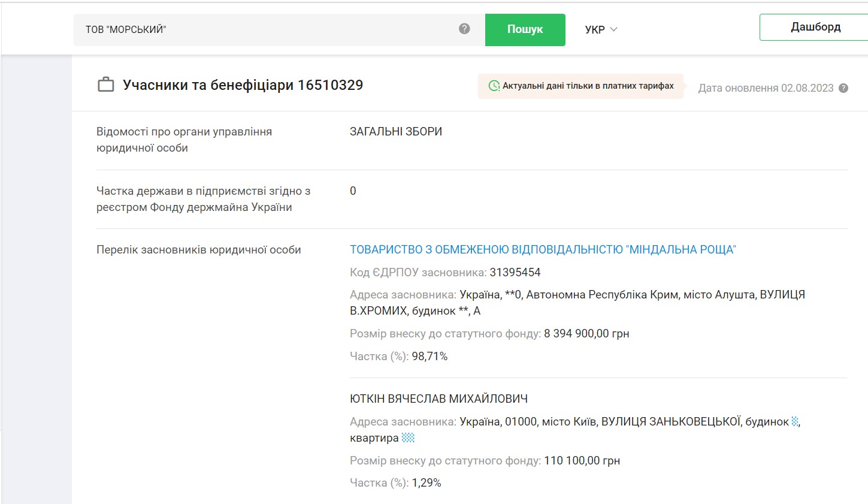Open the УКР language dropdown
Screen dimensions: 868x504
[601, 29]
